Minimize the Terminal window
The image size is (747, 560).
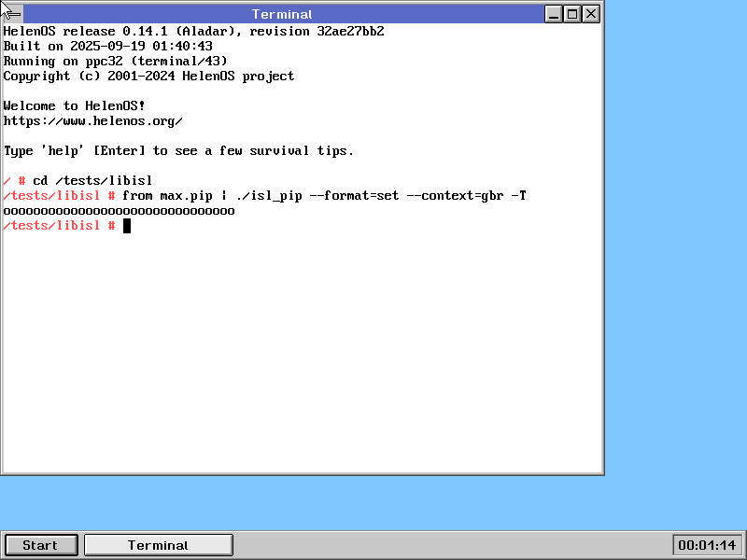[554, 14]
